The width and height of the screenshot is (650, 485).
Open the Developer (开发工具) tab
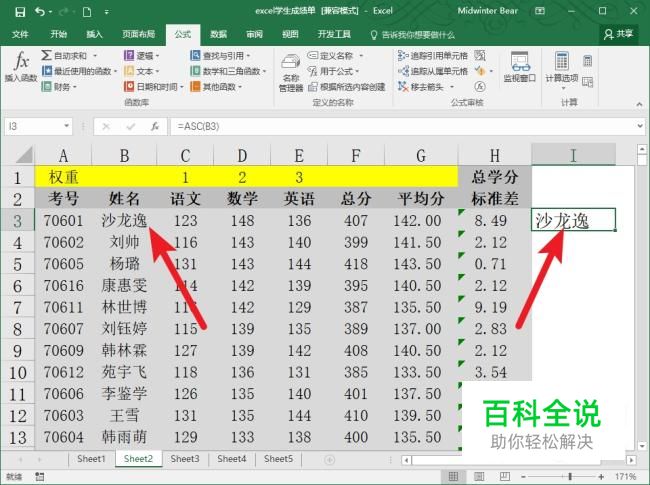click(334, 34)
